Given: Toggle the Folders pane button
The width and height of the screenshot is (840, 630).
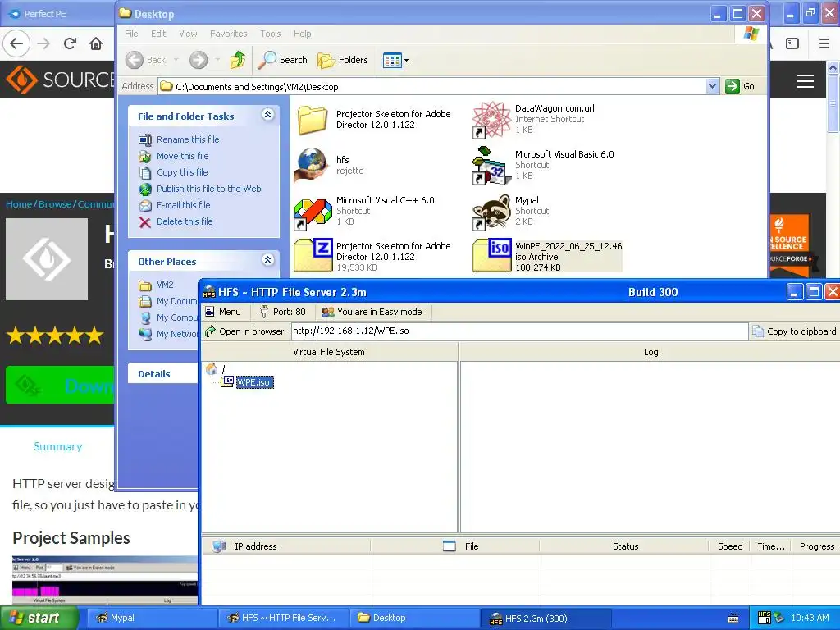Looking at the screenshot, I should pos(343,60).
